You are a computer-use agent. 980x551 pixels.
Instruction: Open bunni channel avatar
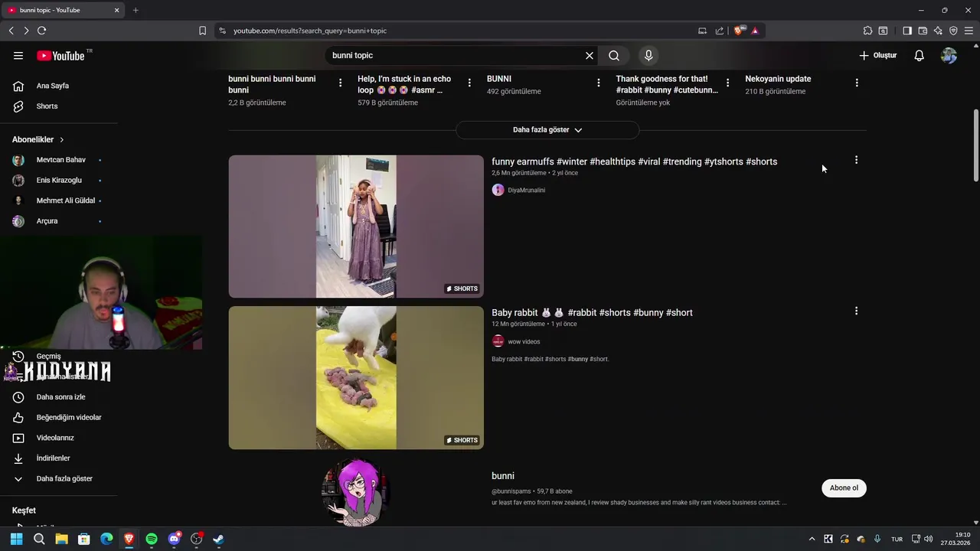point(356,491)
